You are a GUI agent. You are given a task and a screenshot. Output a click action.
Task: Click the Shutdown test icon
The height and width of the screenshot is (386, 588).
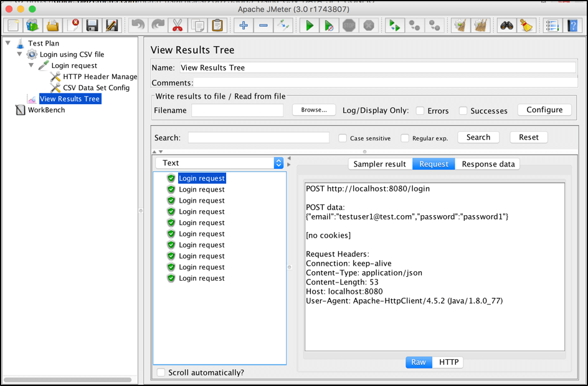pos(369,26)
